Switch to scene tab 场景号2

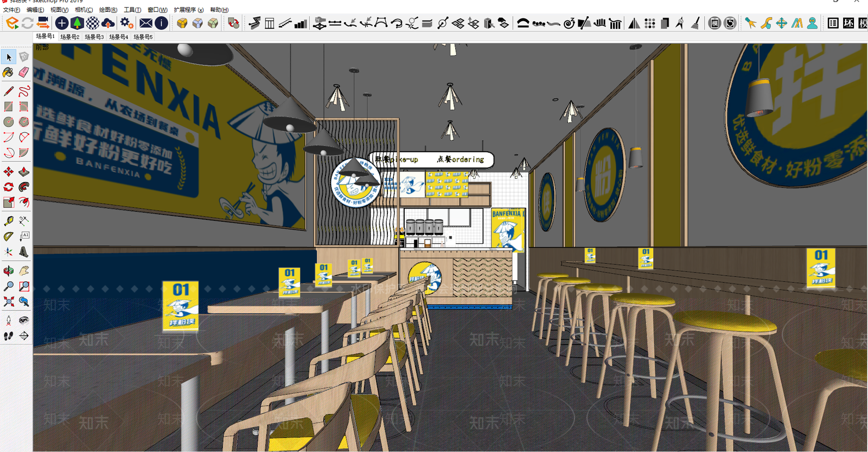pyautogui.click(x=70, y=37)
